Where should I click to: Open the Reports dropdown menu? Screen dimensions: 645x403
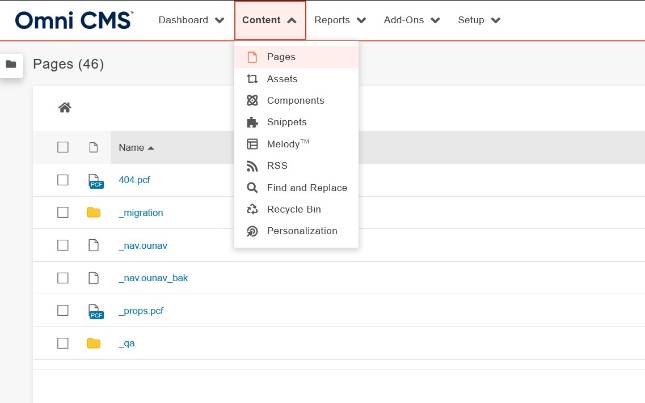[x=339, y=20]
